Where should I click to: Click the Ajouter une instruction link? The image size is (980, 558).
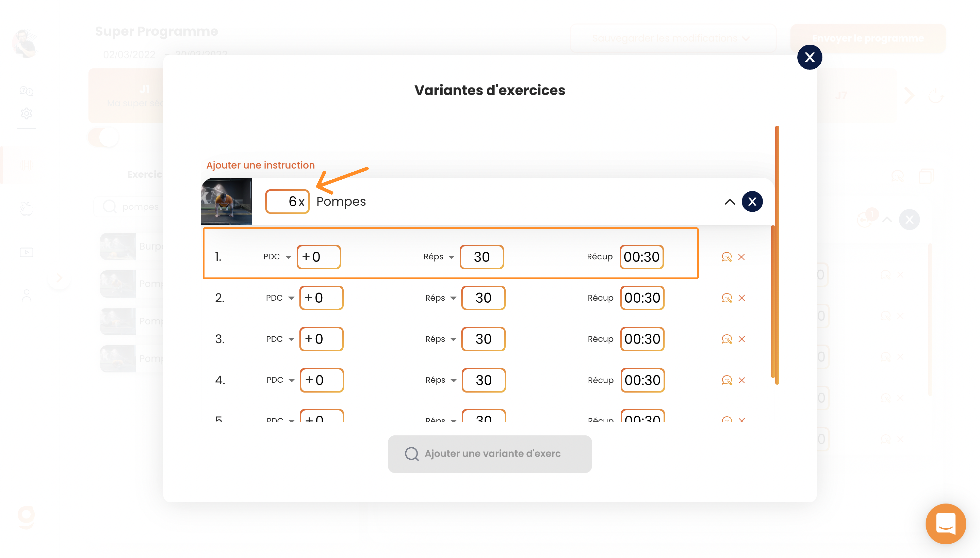[260, 165]
